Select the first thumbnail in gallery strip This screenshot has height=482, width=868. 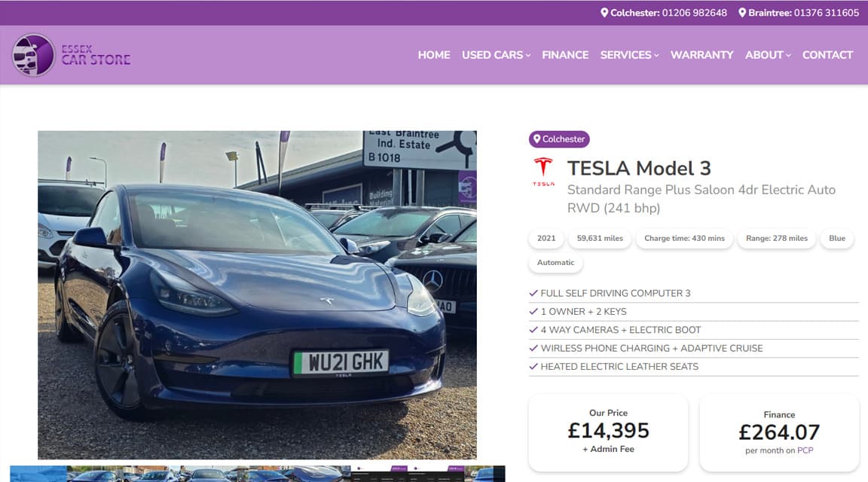pos(38,474)
